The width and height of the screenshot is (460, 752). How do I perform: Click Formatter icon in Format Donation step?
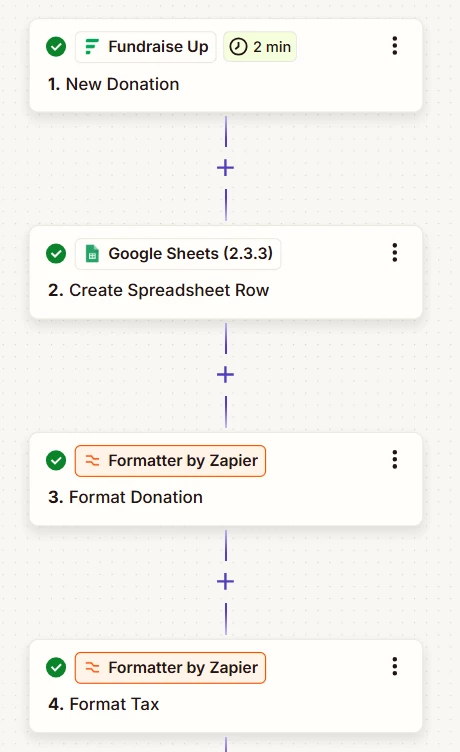[92, 461]
